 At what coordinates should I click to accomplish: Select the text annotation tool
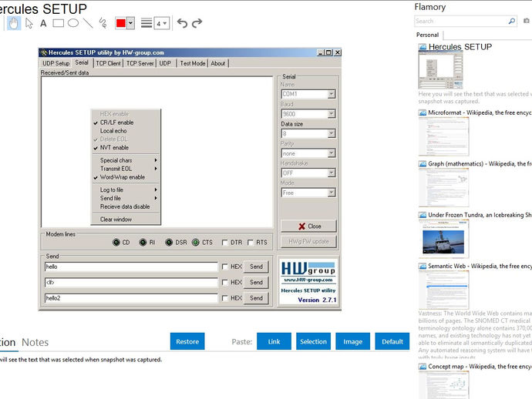(43, 23)
